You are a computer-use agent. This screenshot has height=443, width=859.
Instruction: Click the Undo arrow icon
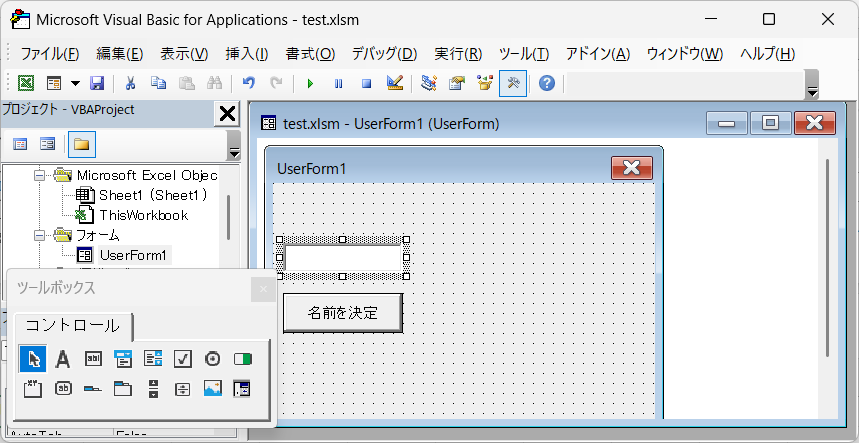click(249, 83)
